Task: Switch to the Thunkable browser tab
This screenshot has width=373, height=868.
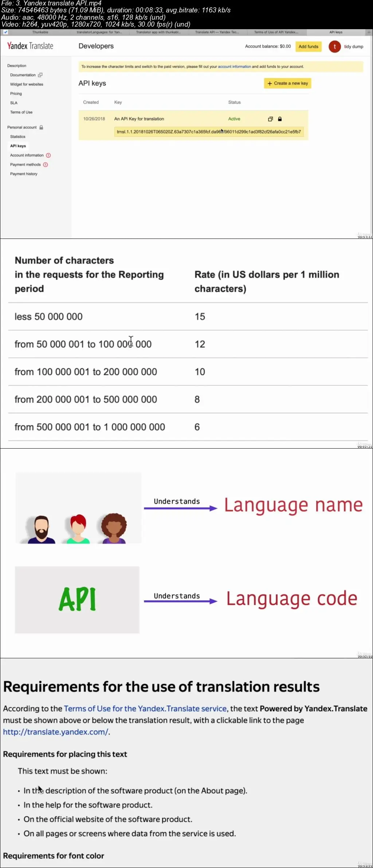Action: [x=40, y=32]
